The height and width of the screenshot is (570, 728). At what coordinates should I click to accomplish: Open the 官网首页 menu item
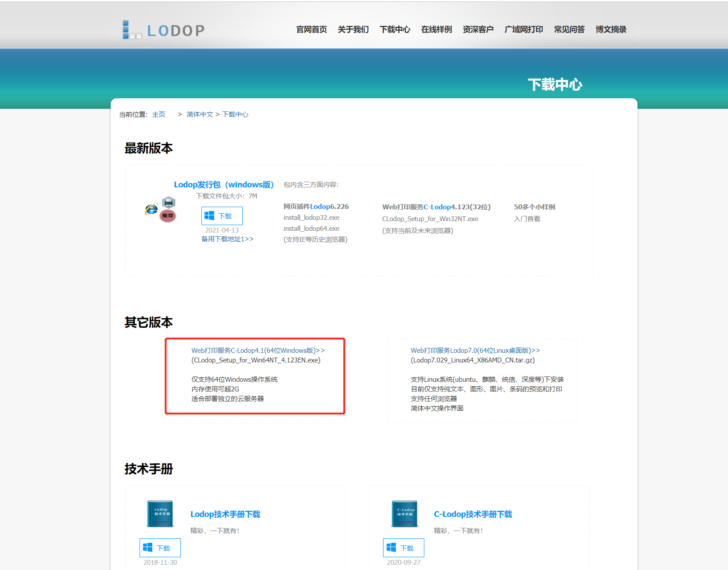click(x=312, y=29)
